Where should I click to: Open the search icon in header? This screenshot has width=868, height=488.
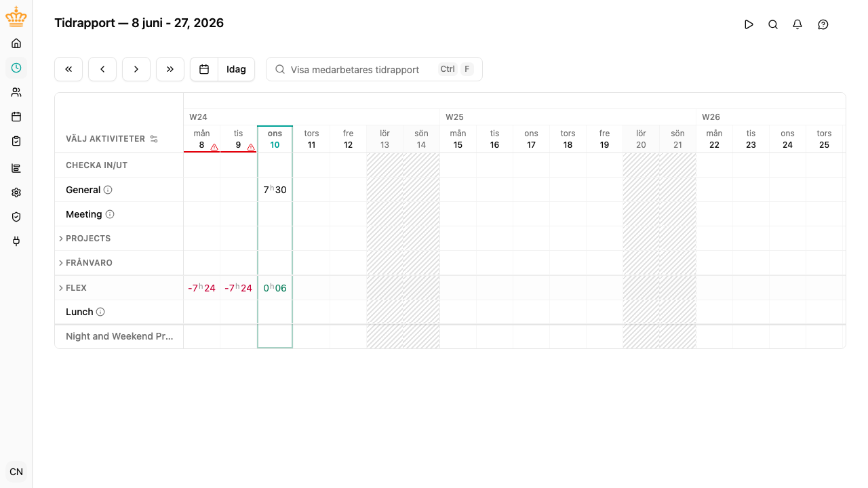pos(773,24)
